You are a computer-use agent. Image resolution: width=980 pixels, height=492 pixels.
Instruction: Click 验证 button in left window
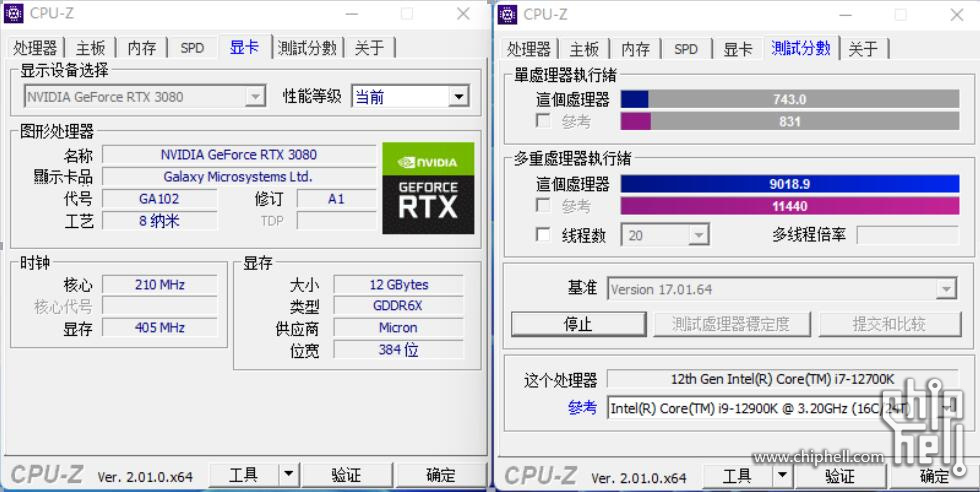[347, 475]
